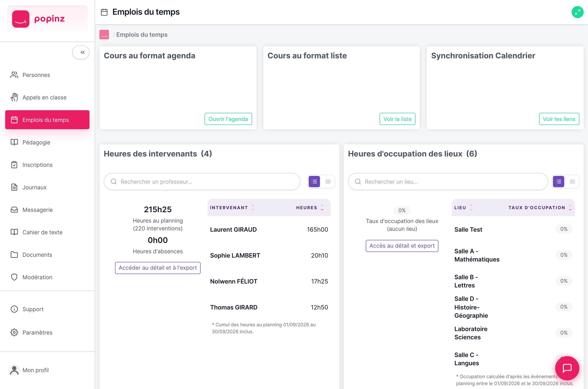This screenshot has height=389, width=588.
Task: Click the Journaux document icon
Action: [x=14, y=187]
